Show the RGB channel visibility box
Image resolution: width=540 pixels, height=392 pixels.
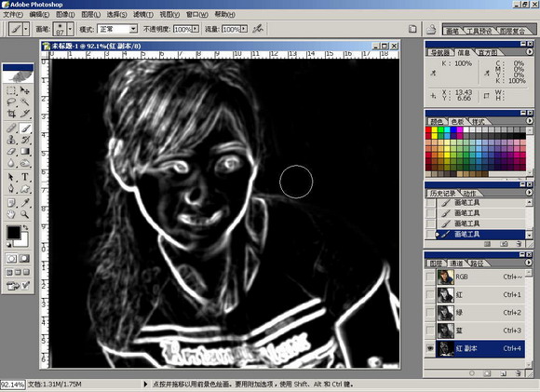tap(430, 277)
